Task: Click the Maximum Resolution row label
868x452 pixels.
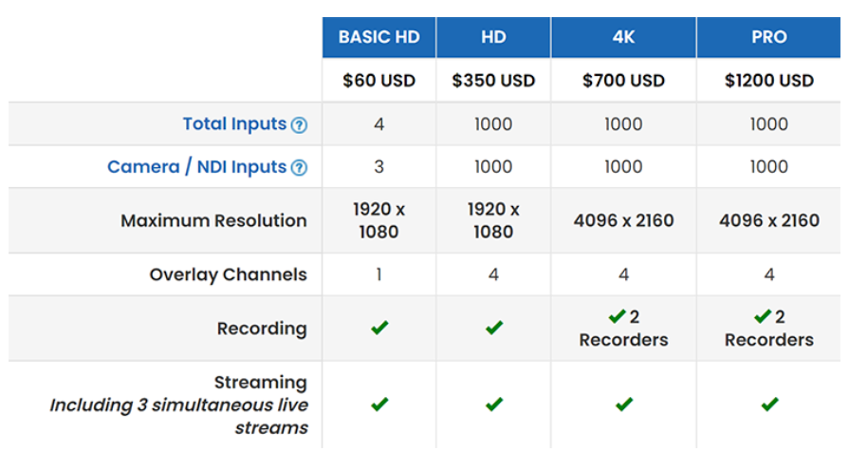Action: coord(213,220)
